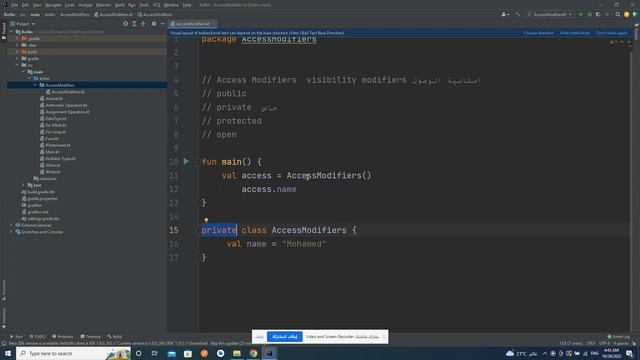This screenshot has width=640, height=360.
Task: Click the Locate/Select Opened File target icon
Action: click(125, 24)
